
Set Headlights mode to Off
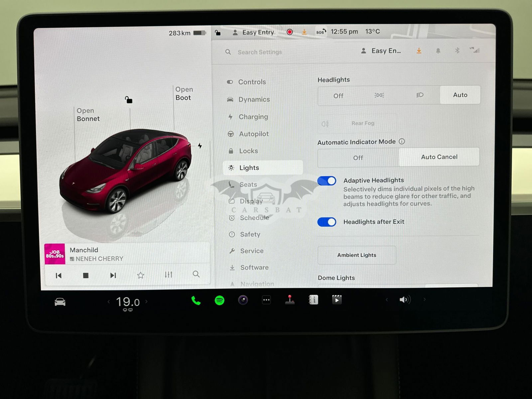(338, 96)
